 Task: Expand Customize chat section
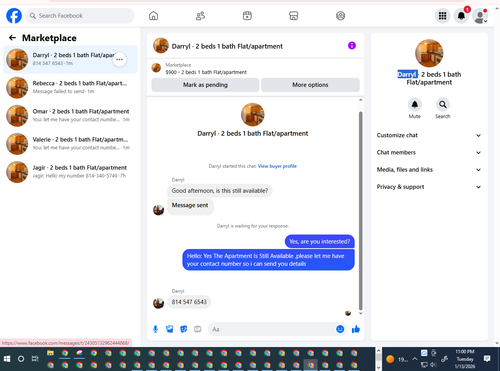pos(429,135)
